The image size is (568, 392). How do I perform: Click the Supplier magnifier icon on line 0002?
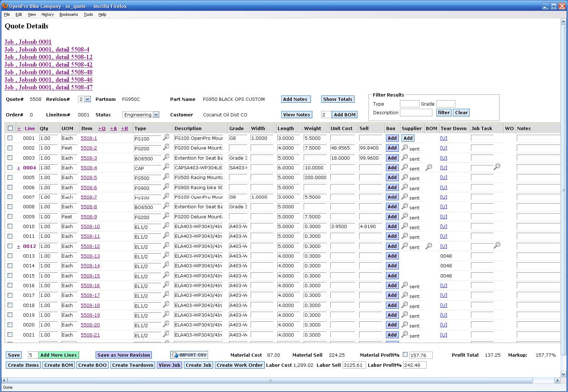(x=405, y=147)
